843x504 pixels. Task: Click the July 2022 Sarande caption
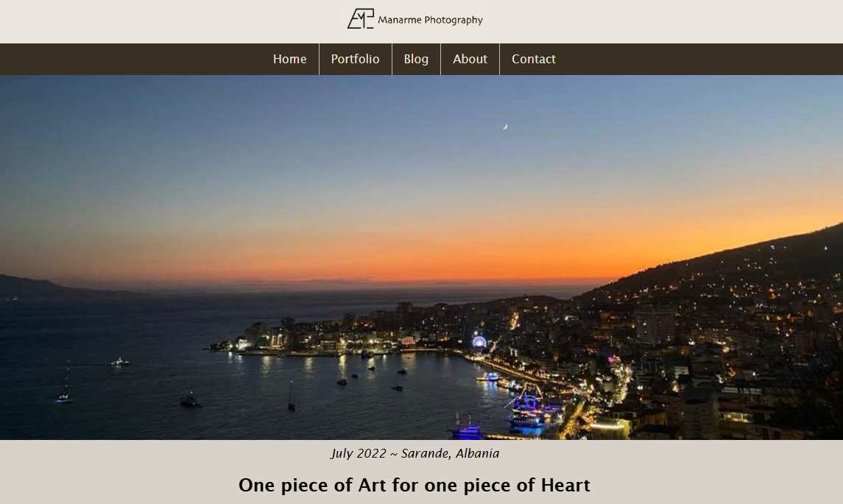(x=415, y=453)
